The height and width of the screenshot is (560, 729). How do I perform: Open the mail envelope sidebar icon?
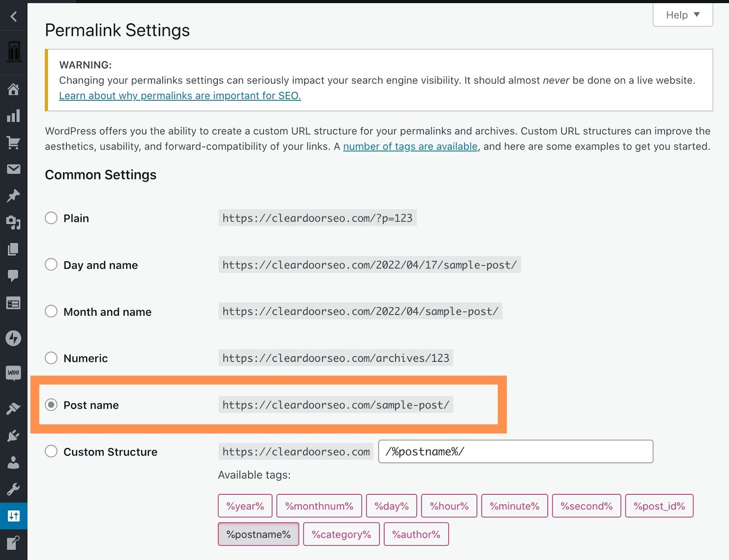(14, 169)
